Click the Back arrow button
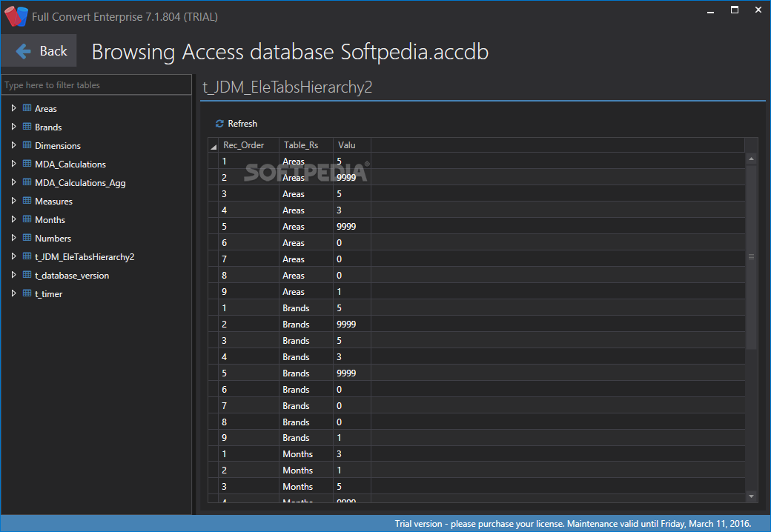This screenshot has width=771, height=532. click(x=39, y=50)
